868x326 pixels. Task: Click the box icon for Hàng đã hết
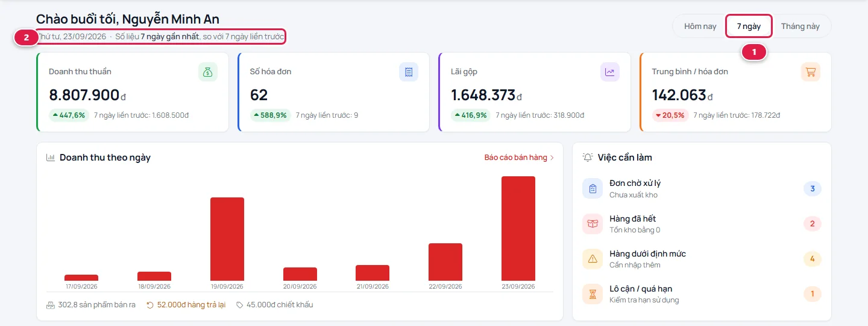pyautogui.click(x=593, y=224)
